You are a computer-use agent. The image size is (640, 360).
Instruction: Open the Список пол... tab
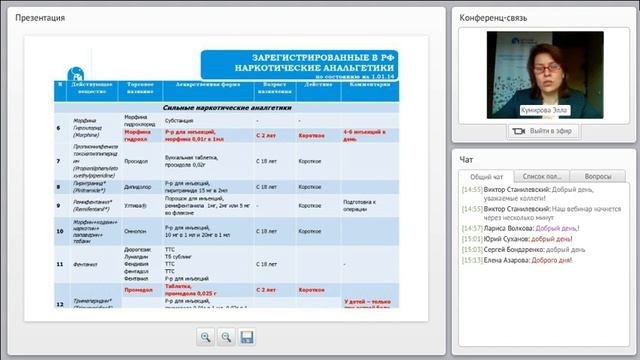542,176
